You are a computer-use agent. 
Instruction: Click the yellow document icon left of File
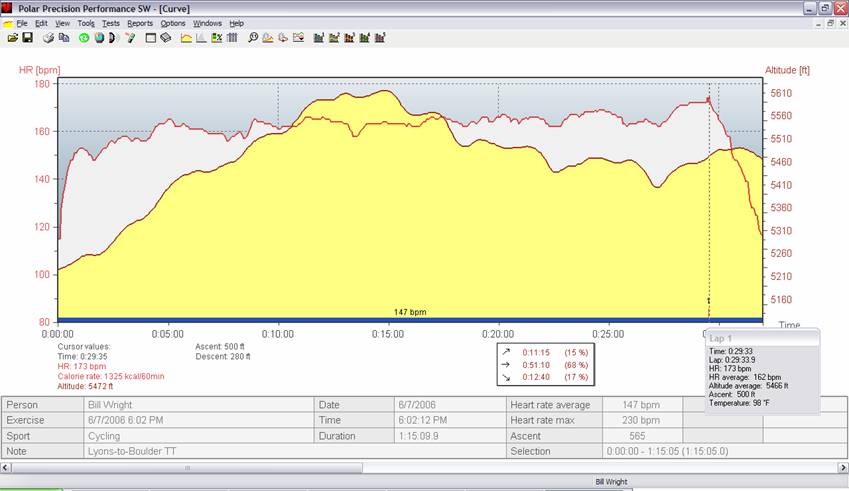point(8,24)
